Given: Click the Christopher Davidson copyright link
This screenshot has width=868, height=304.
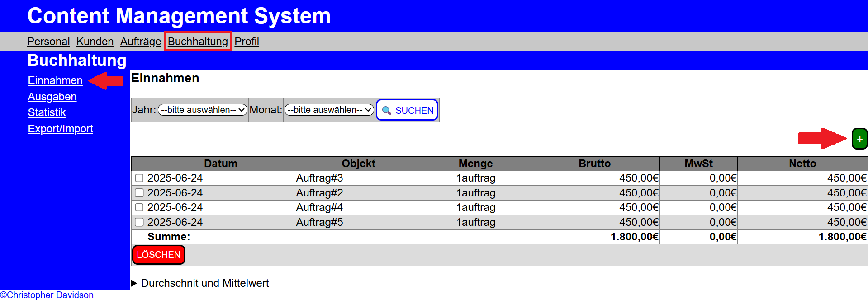Looking at the screenshot, I should click(47, 295).
